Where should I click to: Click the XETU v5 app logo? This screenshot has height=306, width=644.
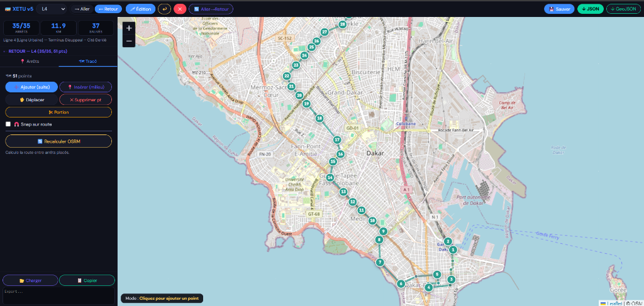point(19,9)
